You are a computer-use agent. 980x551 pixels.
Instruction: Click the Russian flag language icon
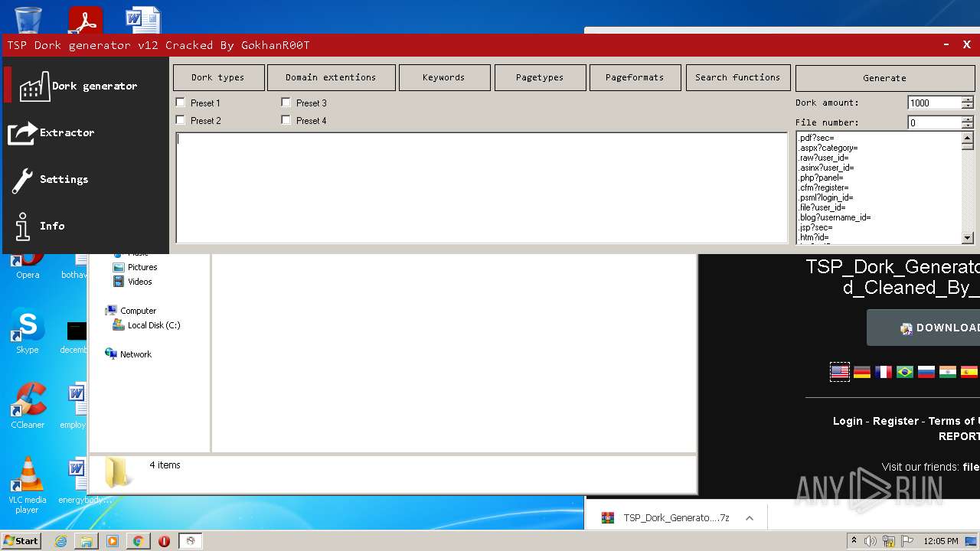pos(926,372)
